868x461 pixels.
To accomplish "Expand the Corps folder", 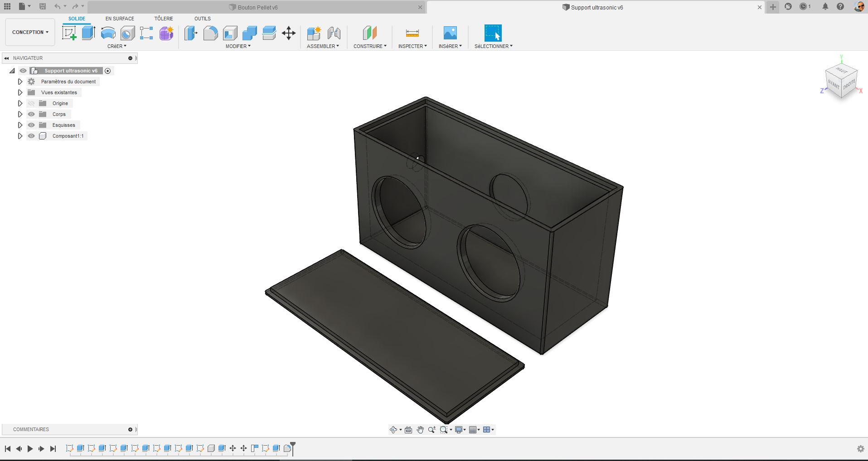I will click(20, 114).
